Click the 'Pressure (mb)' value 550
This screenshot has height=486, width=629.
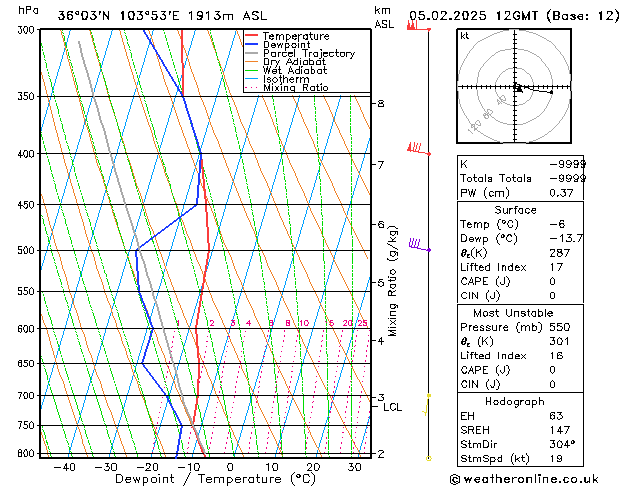560,327
